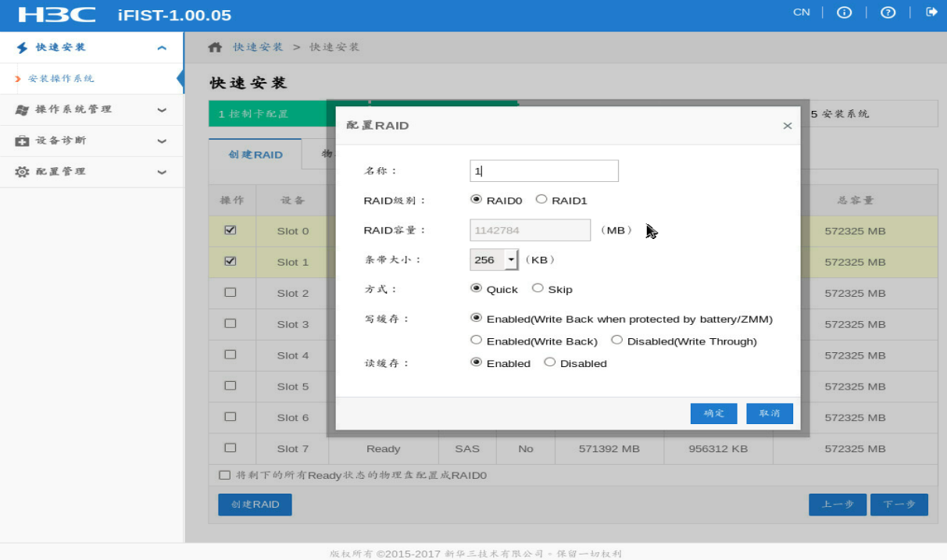This screenshot has width=947, height=560.
Task: Open the stripe size 256 dropdown
Action: (x=511, y=259)
